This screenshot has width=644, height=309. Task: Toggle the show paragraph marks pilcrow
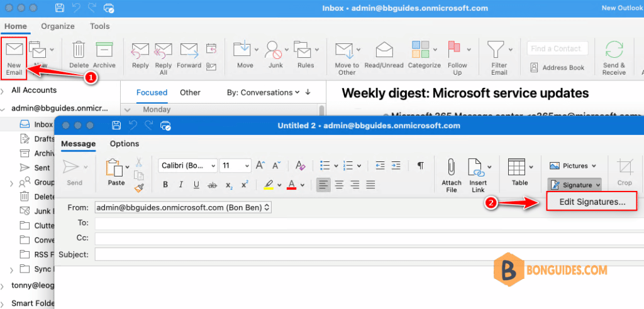(420, 165)
